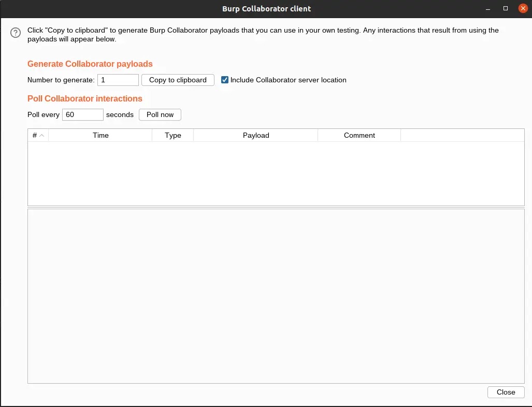The height and width of the screenshot is (407, 532).
Task: Focus the Poll every seconds field
Action: [83, 114]
